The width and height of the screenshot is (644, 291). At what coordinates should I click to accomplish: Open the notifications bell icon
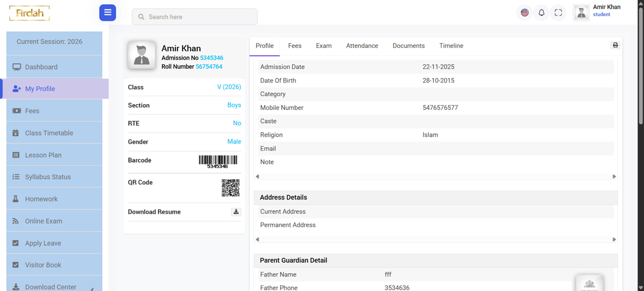tap(541, 13)
